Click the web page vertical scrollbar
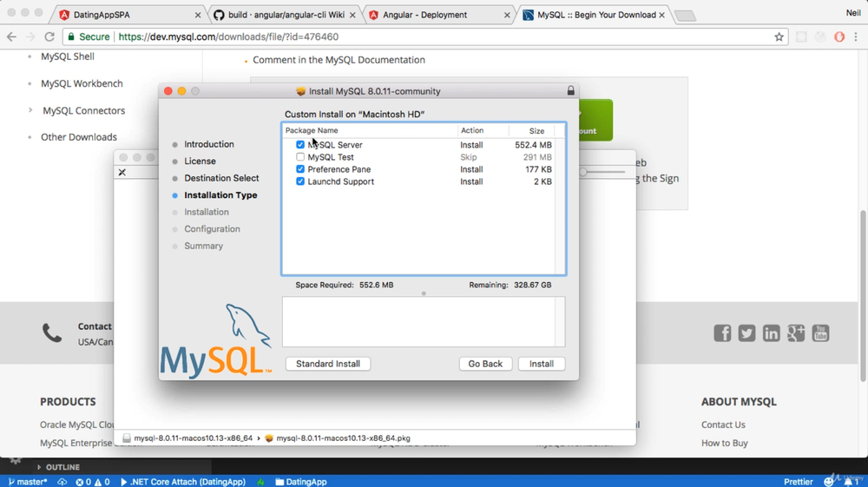The width and height of the screenshot is (868, 487). [863, 296]
